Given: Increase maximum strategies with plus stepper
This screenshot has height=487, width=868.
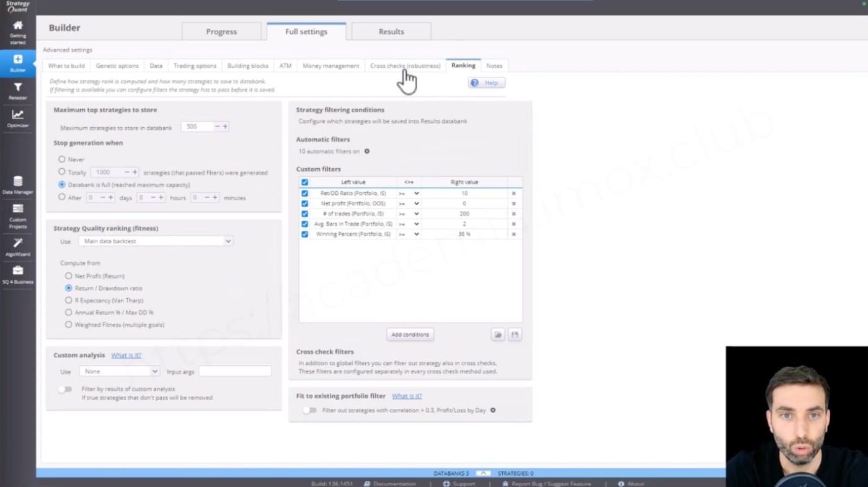Looking at the screenshot, I should tap(225, 127).
